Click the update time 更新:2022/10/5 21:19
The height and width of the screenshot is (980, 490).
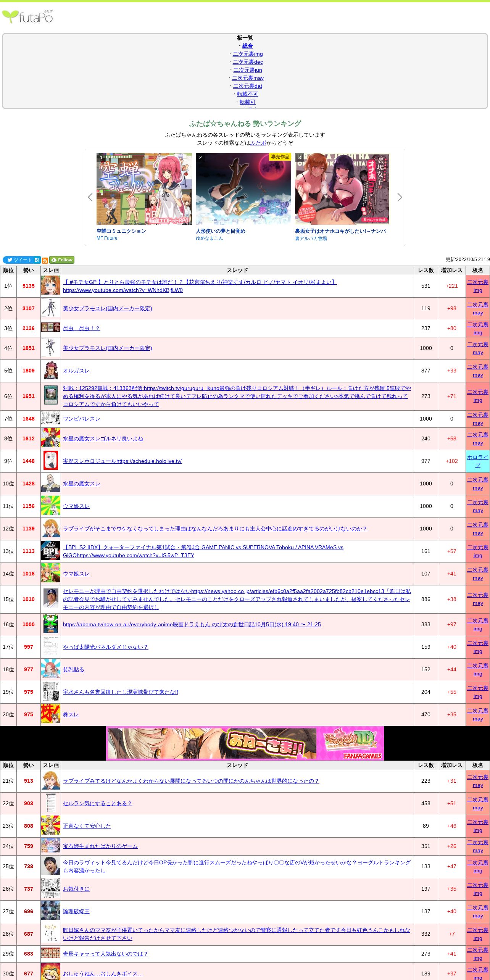(468, 260)
